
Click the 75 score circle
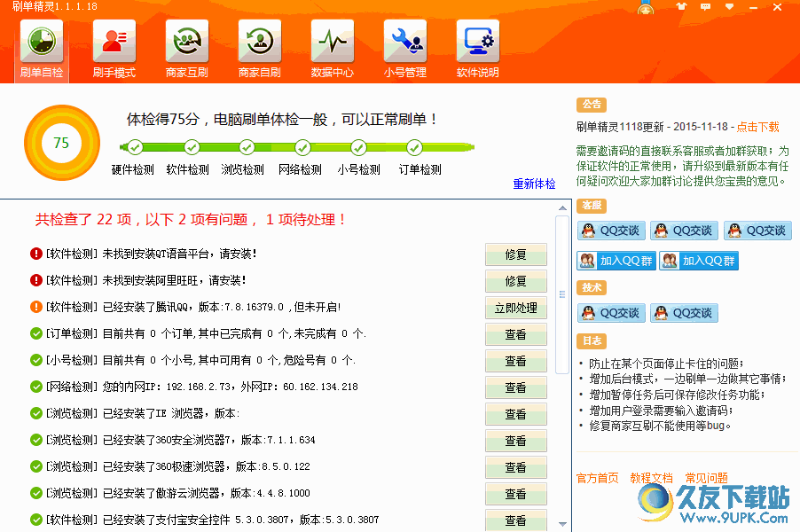tap(62, 143)
